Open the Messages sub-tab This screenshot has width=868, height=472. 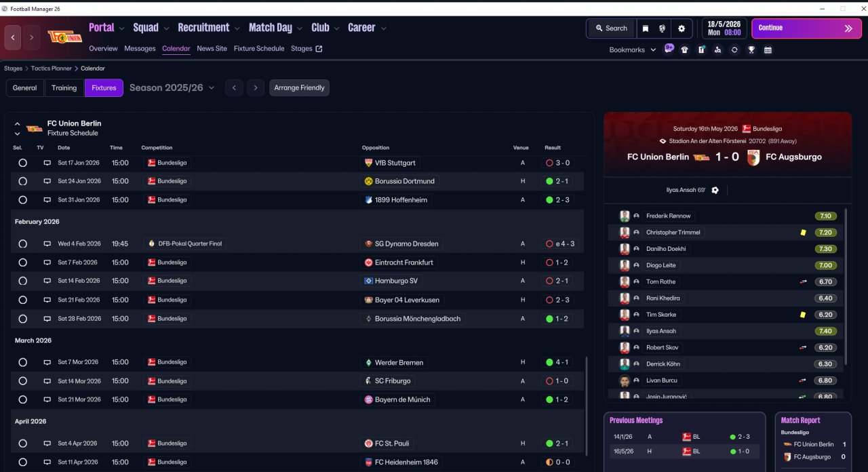click(x=140, y=49)
